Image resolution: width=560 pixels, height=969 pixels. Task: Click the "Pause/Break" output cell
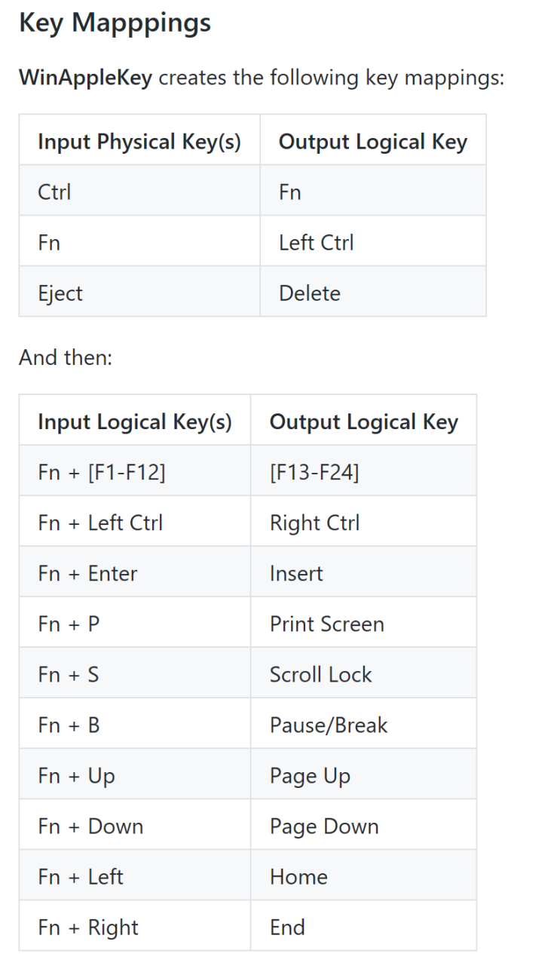click(329, 725)
